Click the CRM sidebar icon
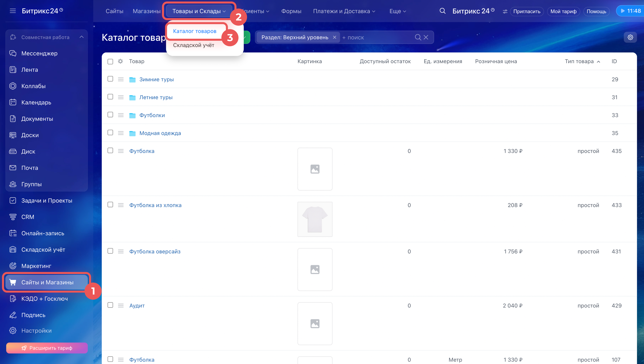Screen dimensions: 644x364 [x=13, y=217]
